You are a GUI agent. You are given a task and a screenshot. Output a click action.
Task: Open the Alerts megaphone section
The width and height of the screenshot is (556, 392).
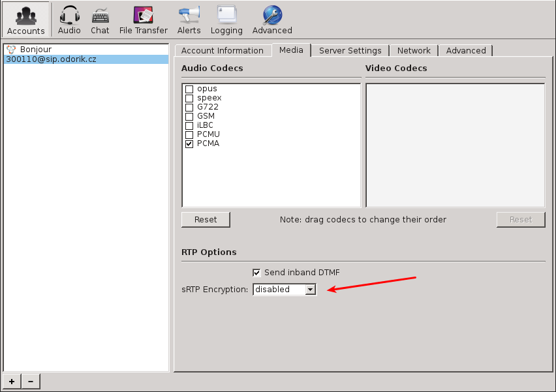coord(189,20)
